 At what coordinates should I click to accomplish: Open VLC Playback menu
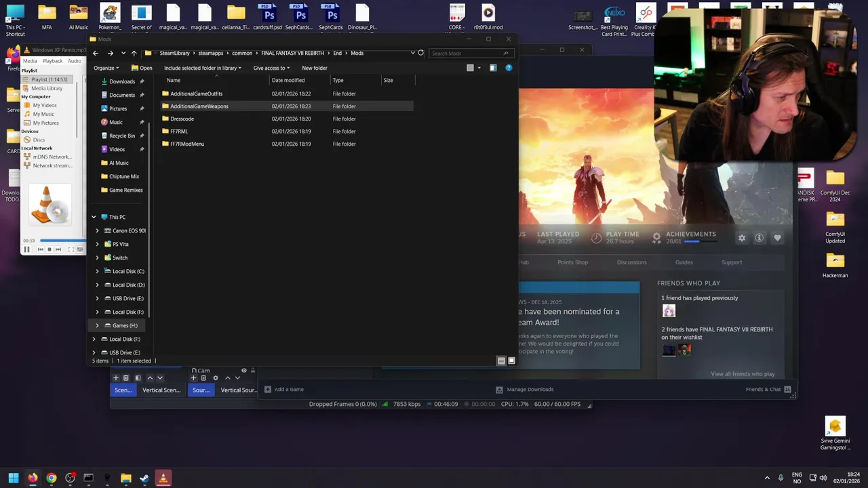point(52,61)
